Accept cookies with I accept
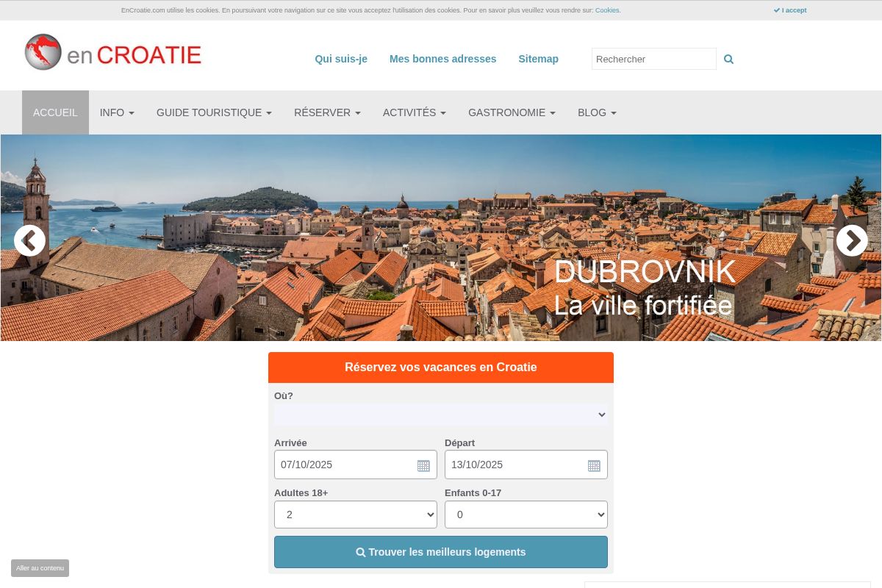882x588 pixels. click(x=790, y=10)
